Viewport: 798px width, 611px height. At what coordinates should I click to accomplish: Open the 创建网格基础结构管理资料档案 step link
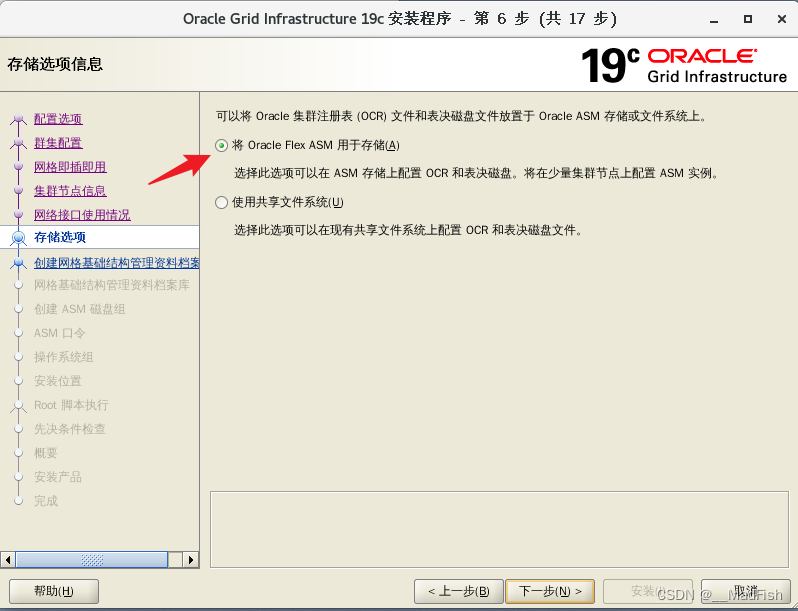(x=116, y=263)
